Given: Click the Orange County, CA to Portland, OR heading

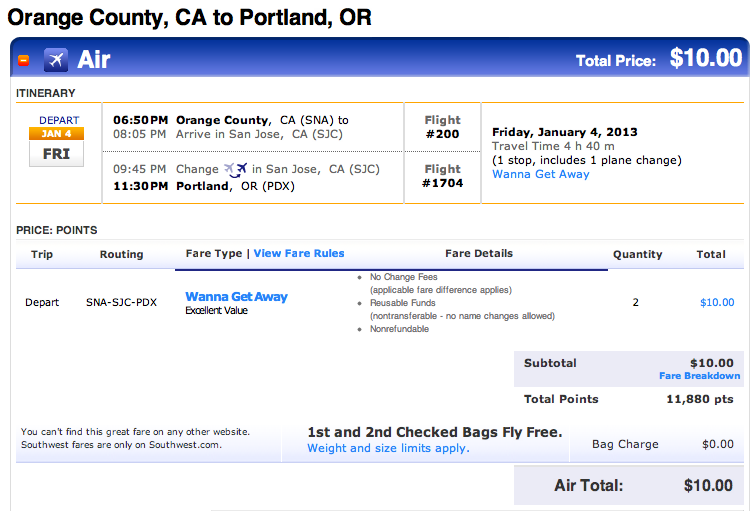Looking at the screenshot, I should pyautogui.click(x=189, y=18).
